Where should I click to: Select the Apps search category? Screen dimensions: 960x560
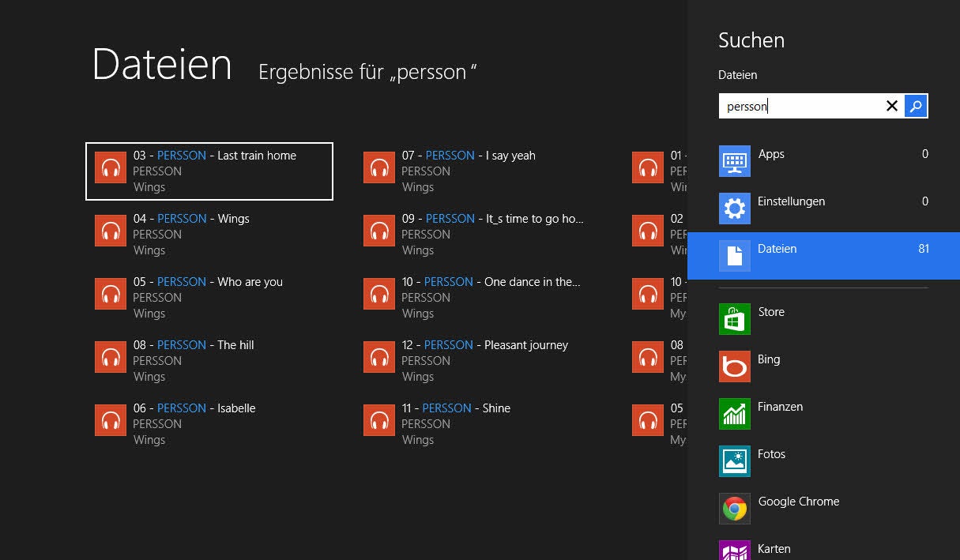coord(822,161)
